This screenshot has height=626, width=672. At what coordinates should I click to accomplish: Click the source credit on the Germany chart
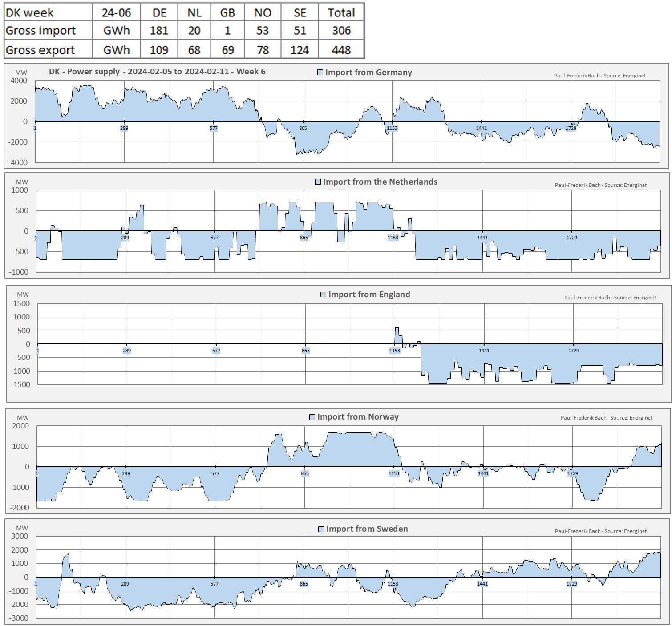(x=599, y=76)
